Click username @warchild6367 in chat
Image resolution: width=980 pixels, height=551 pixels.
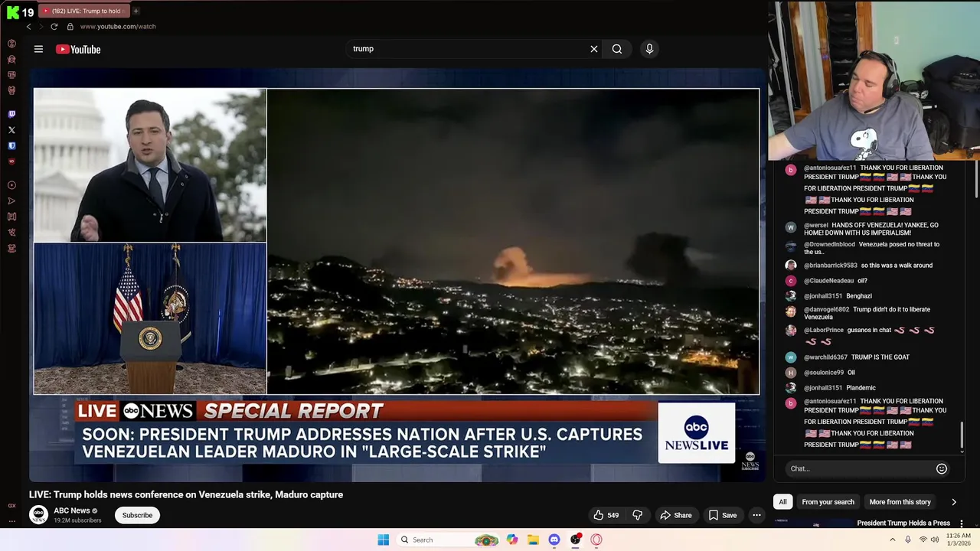coord(825,357)
